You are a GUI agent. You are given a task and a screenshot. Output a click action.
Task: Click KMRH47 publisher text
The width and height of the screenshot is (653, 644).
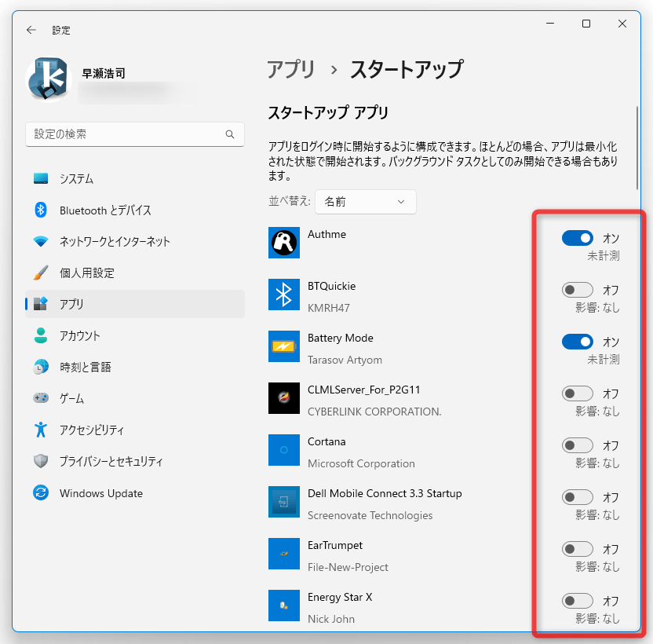(x=329, y=308)
